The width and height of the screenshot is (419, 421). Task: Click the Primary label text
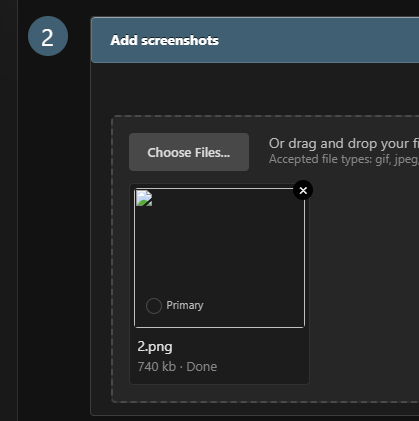pos(185,305)
